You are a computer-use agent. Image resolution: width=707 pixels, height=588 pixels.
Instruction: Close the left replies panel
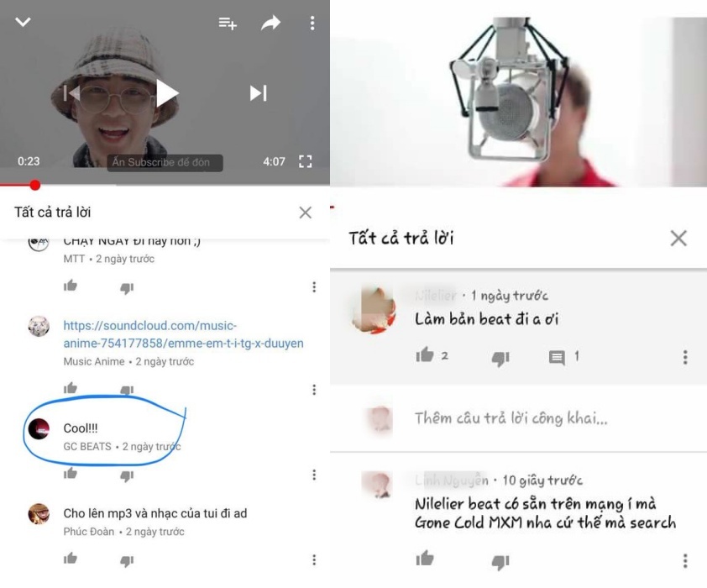pyautogui.click(x=306, y=213)
